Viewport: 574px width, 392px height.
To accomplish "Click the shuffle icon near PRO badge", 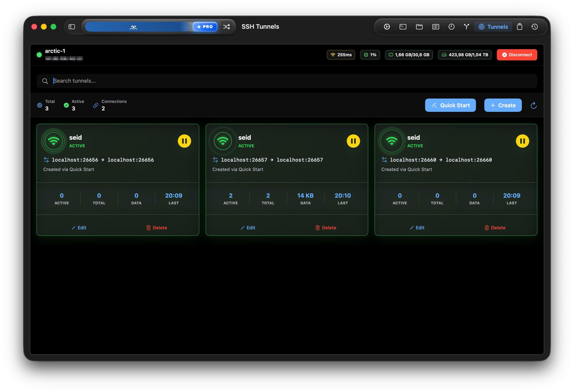I will tap(227, 27).
